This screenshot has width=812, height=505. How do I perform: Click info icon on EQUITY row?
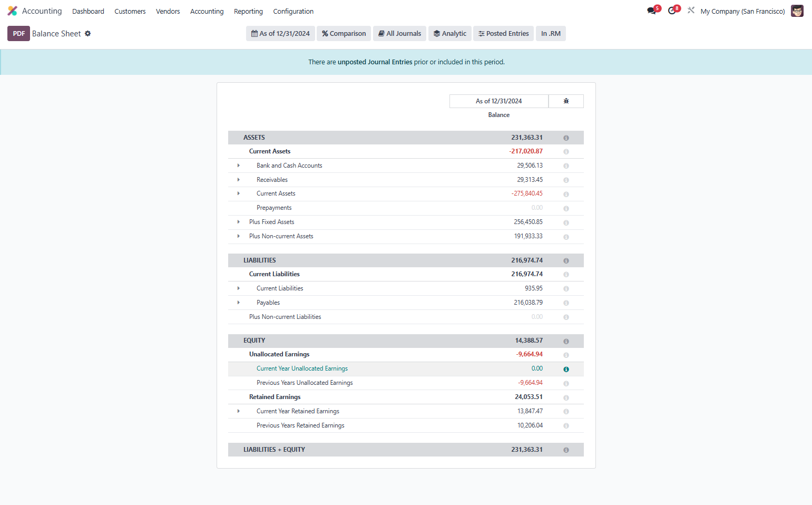[x=566, y=342]
